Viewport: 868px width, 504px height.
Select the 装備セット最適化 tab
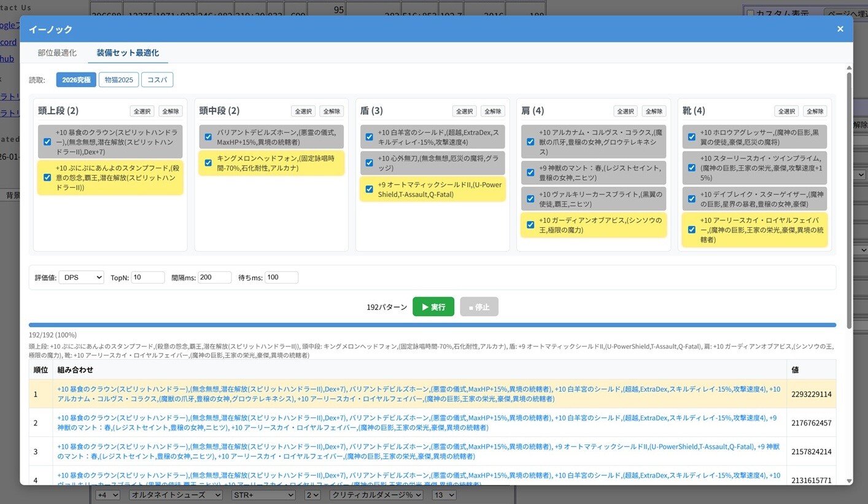pos(128,53)
